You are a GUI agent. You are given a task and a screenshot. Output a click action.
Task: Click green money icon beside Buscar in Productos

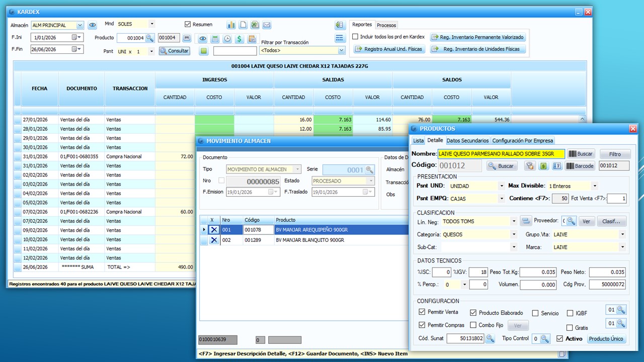543,166
